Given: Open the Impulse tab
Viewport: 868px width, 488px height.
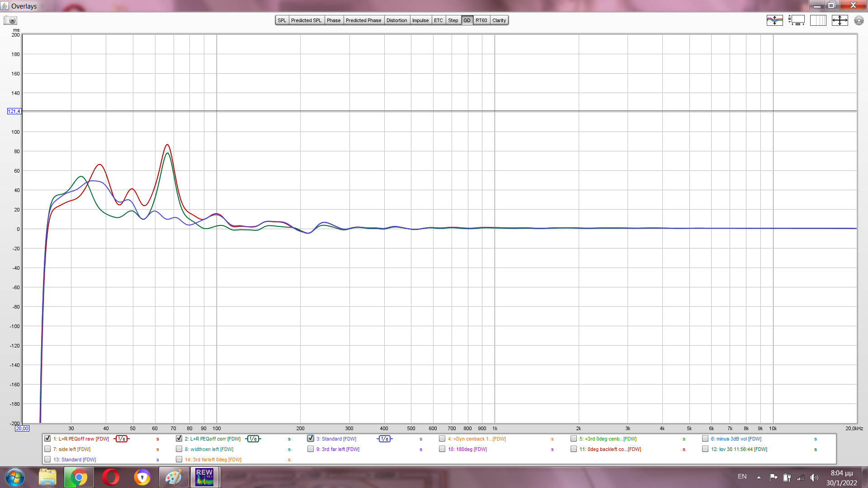Looking at the screenshot, I should 420,20.
